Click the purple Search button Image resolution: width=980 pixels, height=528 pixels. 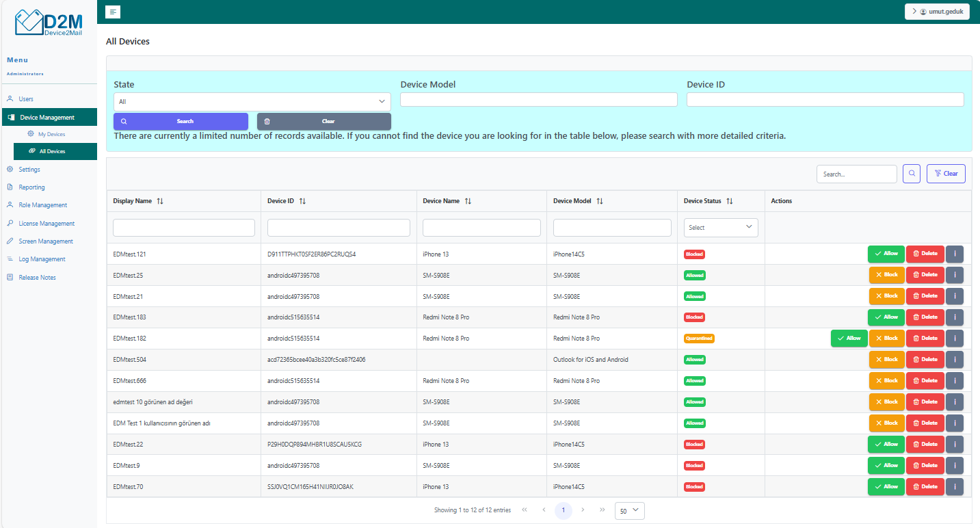pyautogui.click(x=181, y=121)
